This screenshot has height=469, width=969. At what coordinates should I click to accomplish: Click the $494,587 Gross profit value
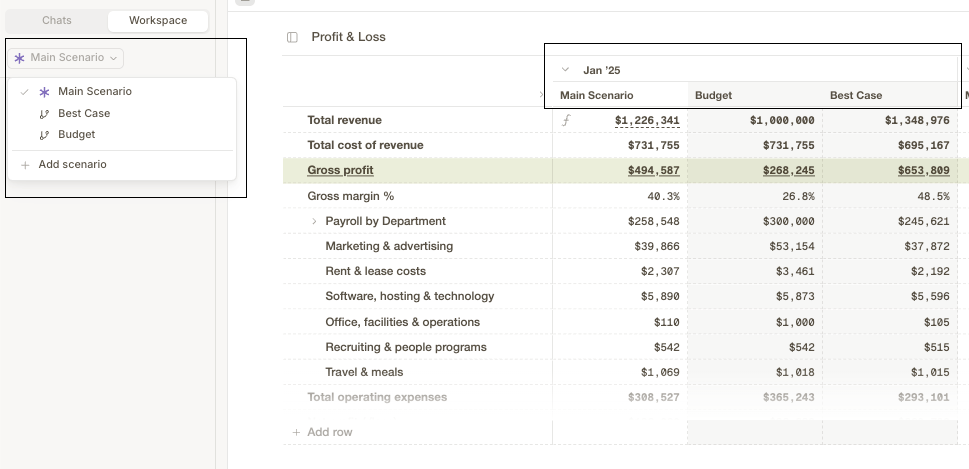(653, 171)
